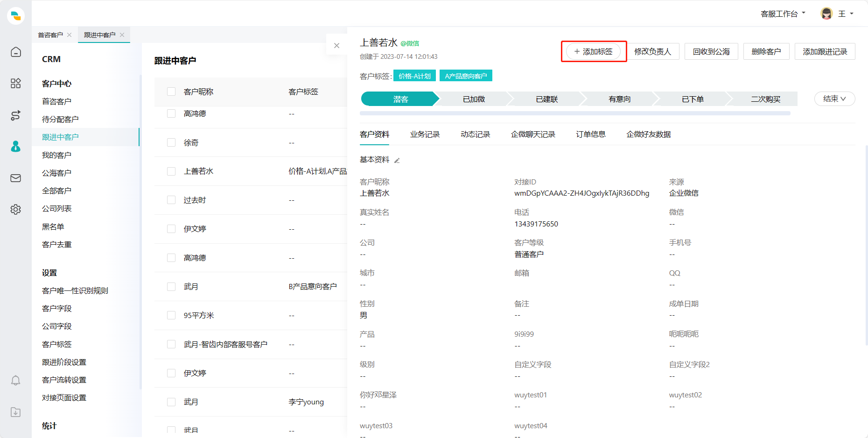868x438 pixels.
Task: Open the download inbox icon at bottom
Action: click(x=16, y=412)
